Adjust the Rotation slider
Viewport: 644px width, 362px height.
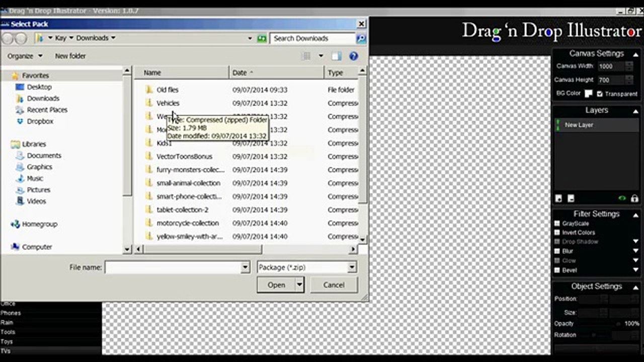pyautogui.click(x=595, y=335)
